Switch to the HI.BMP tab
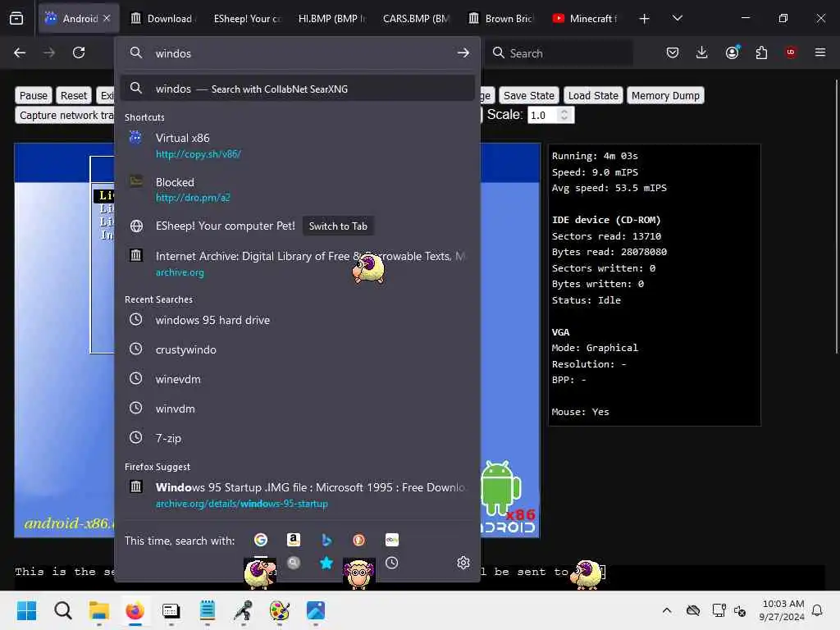Viewport: 840px width, 630px height. pos(331,18)
